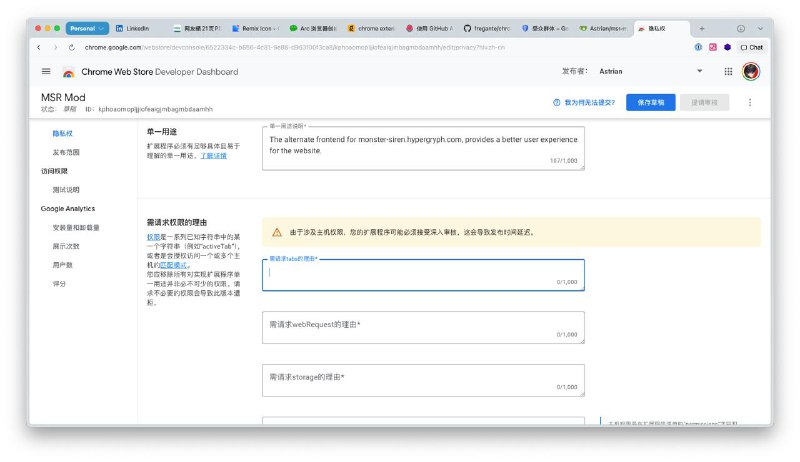Switch to the chrome extension tab
800x462 pixels.
(x=371, y=29)
